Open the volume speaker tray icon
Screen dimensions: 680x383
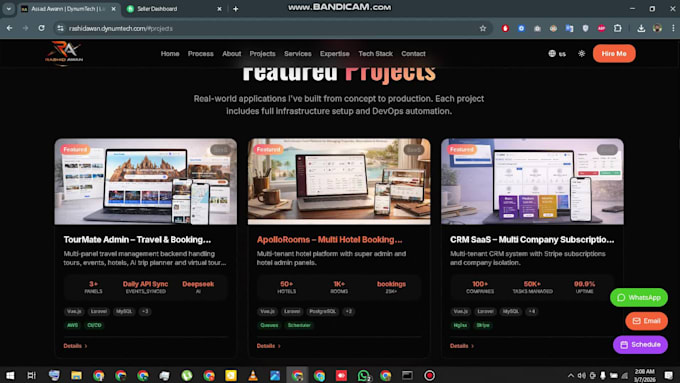pos(582,376)
